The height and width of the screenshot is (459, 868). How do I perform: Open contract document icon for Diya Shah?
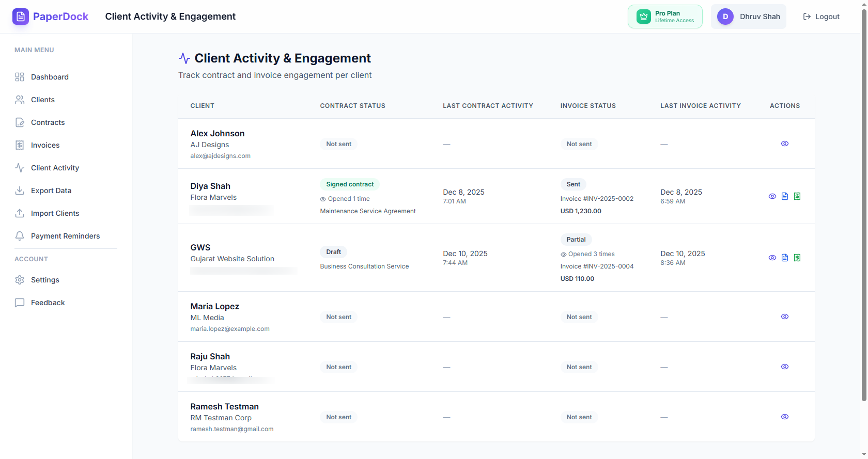pyautogui.click(x=785, y=196)
